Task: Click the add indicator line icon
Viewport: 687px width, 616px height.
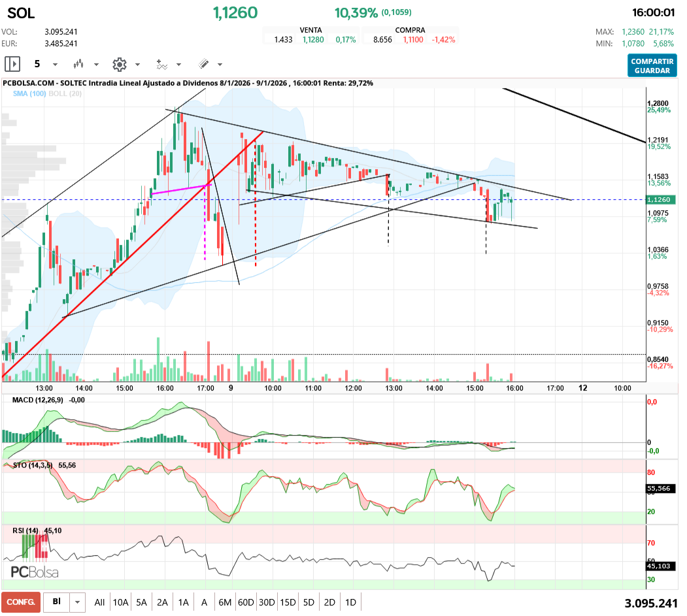Action: 161,65
